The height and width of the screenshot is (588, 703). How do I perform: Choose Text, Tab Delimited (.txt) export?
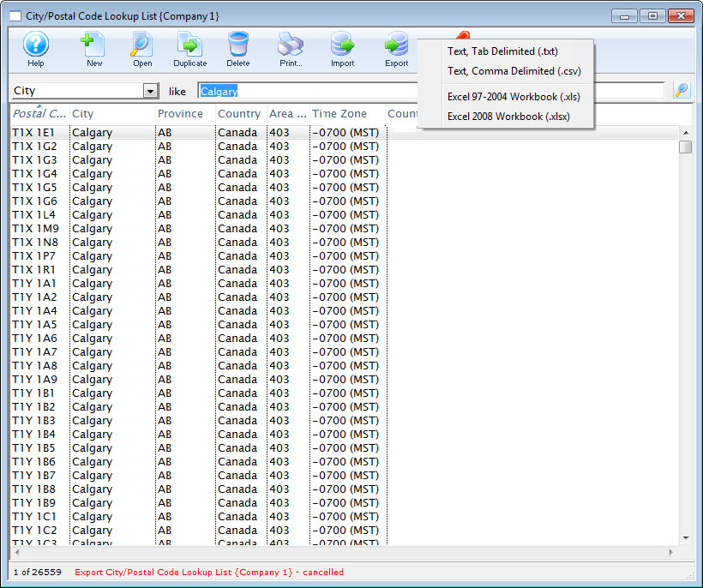(x=502, y=51)
